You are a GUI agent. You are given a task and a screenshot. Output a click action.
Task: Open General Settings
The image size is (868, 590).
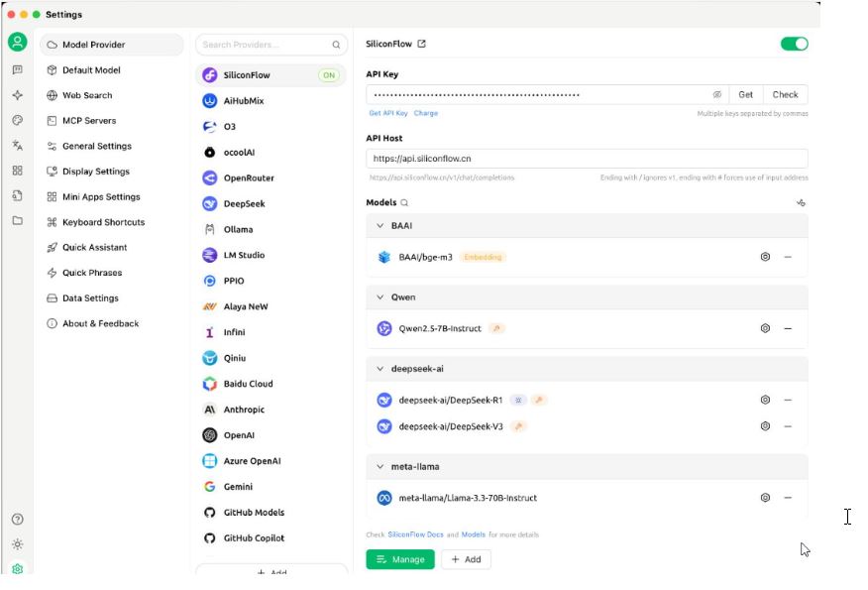pos(111,146)
